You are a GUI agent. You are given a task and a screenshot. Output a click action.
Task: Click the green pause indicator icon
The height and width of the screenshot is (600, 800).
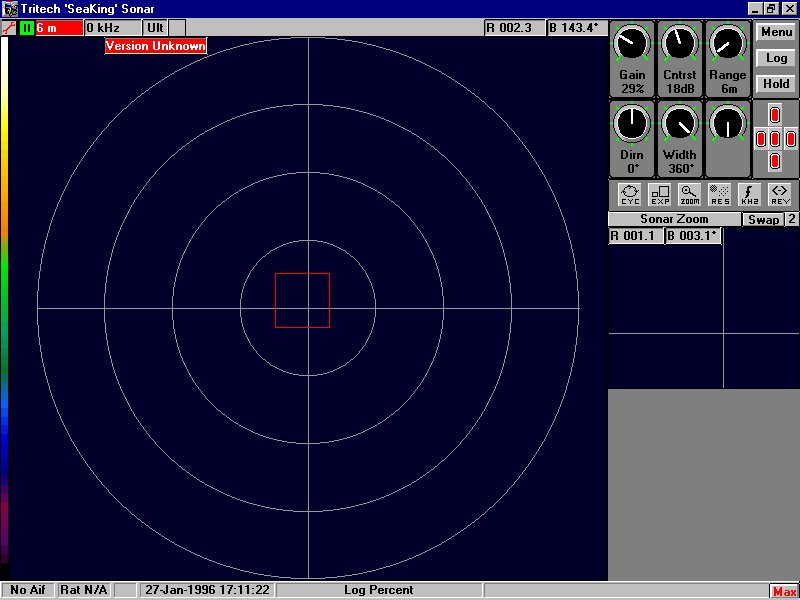click(27, 28)
